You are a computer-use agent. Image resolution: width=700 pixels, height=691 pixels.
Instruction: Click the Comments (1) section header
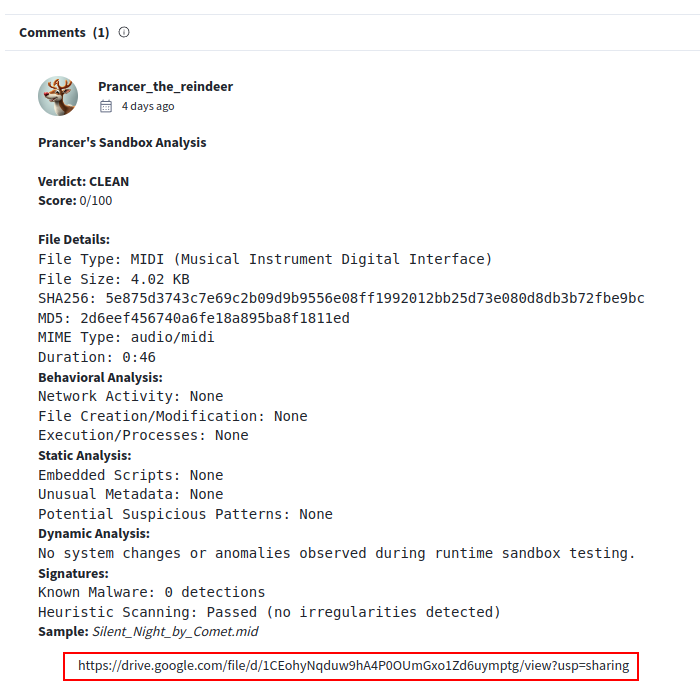click(x=64, y=32)
